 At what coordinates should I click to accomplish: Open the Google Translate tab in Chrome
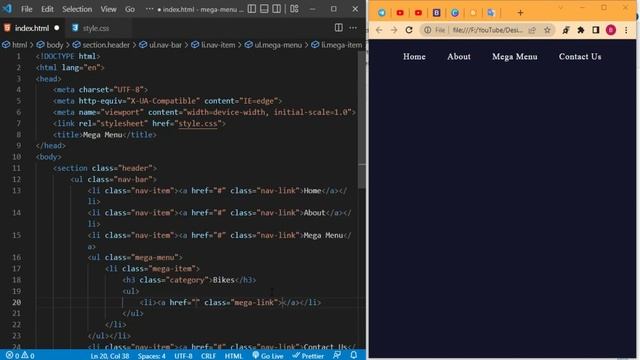pyautogui.click(x=491, y=13)
